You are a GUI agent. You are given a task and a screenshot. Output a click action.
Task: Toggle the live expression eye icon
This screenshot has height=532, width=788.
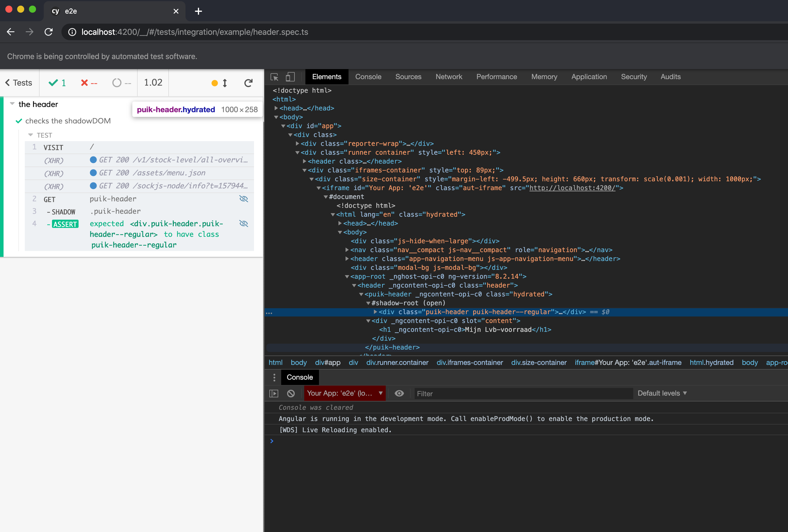pyautogui.click(x=399, y=394)
